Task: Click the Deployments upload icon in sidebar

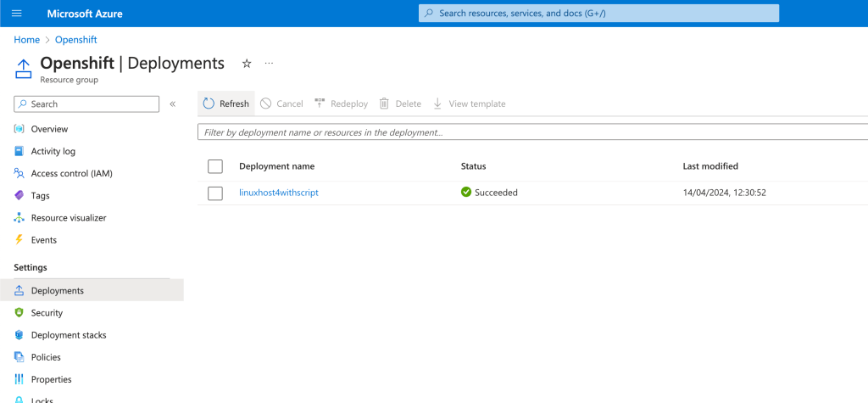Action: [x=19, y=290]
